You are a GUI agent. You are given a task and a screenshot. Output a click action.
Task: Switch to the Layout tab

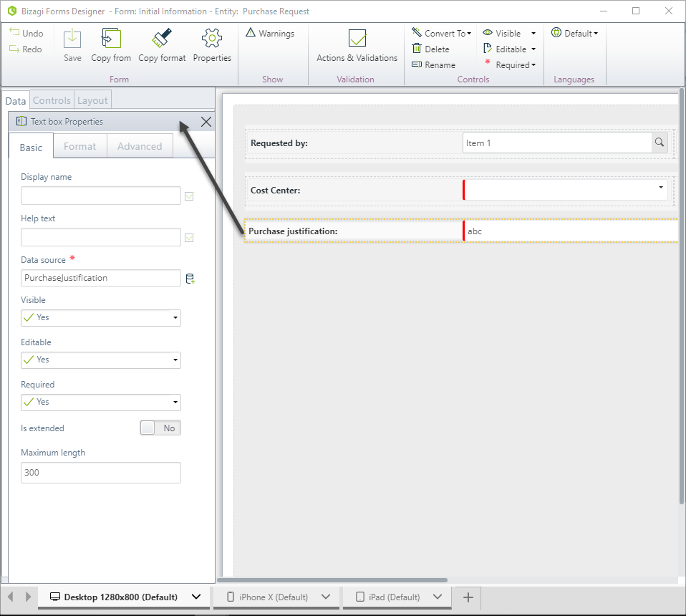coord(92,100)
